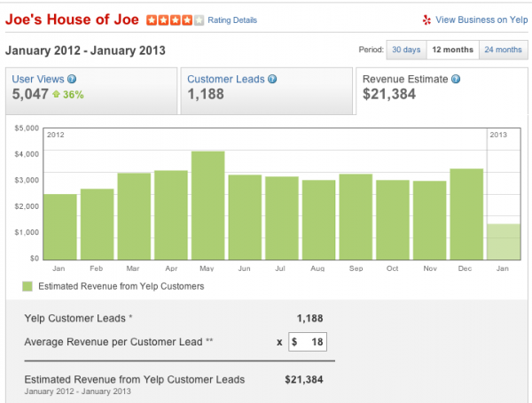Open View Business on Yelp link
Viewport: 532px width, 403px height.
481,20
